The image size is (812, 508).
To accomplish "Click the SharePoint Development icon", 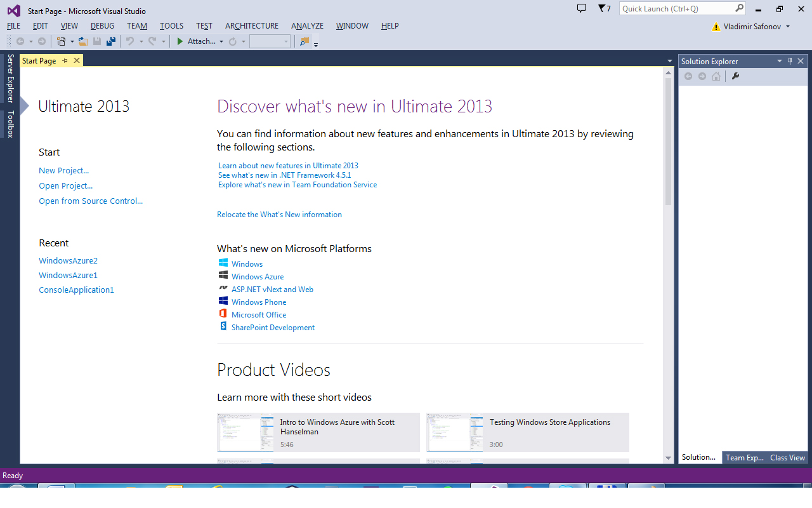I will 223,326.
